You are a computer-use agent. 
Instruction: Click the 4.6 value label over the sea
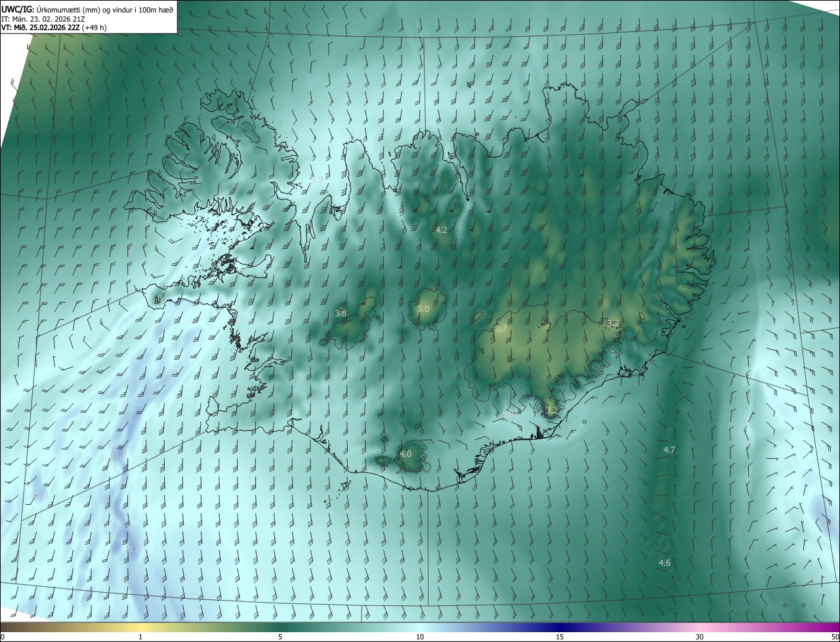[665, 563]
